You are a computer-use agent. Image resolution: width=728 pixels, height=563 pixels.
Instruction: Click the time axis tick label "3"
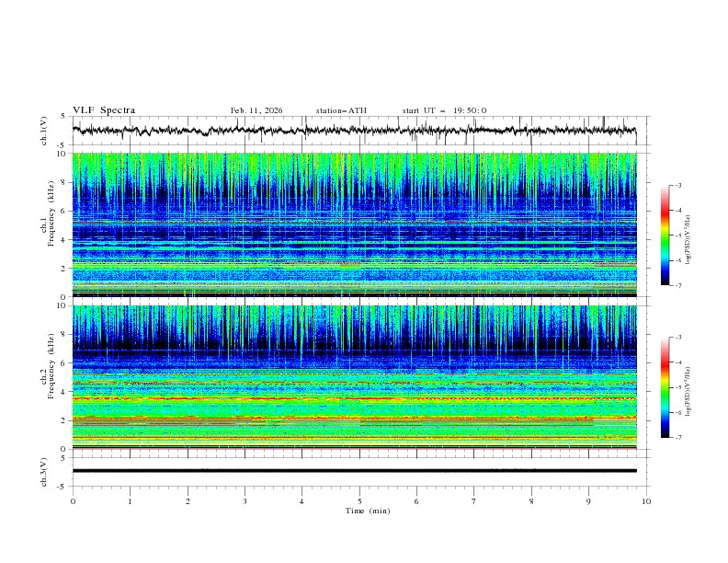pos(245,501)
